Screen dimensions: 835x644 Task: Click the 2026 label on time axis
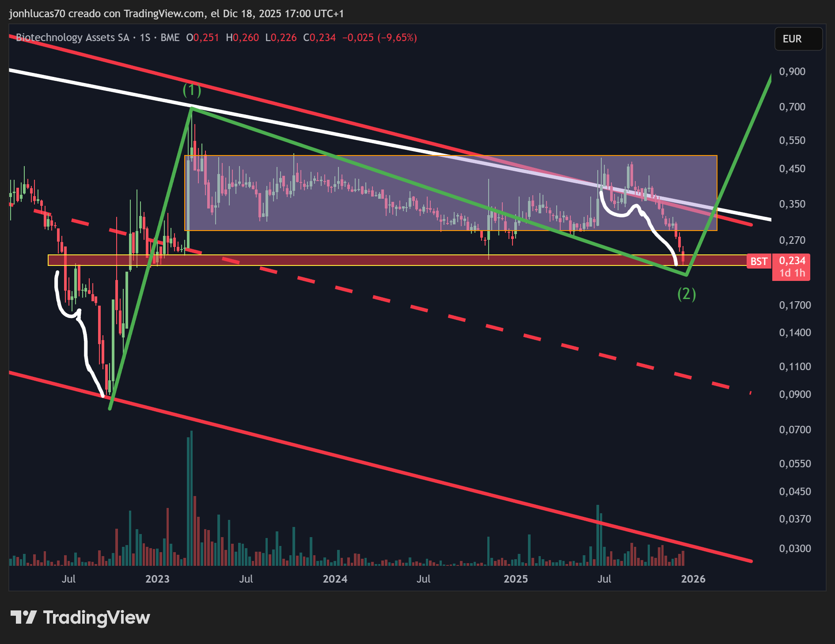pos(693,579)
